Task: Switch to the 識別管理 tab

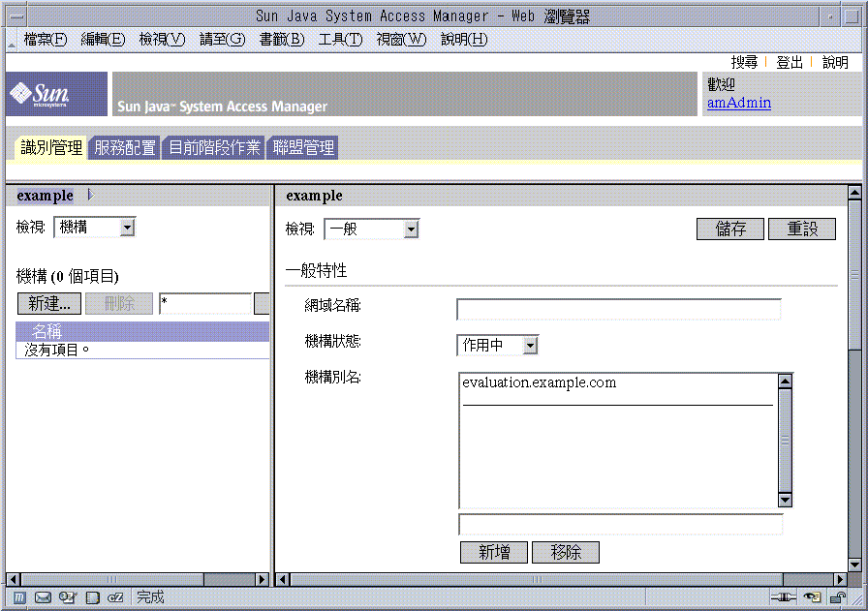Action: [x=51, y=148]
